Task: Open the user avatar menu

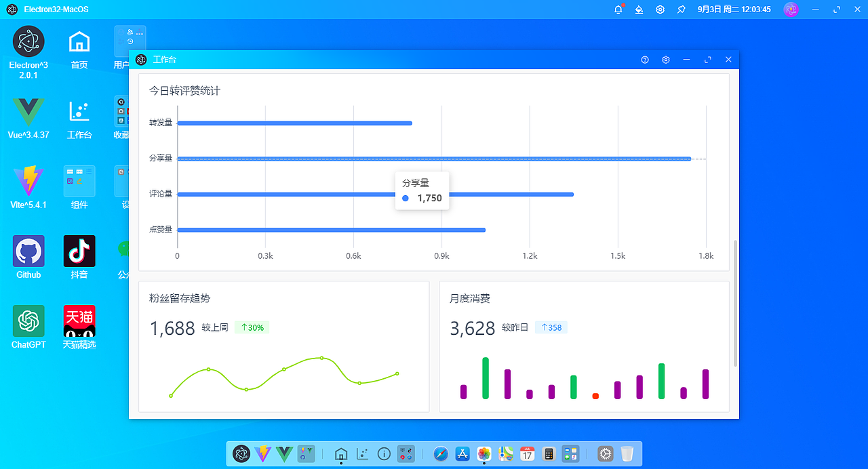Action: [791, 9]
